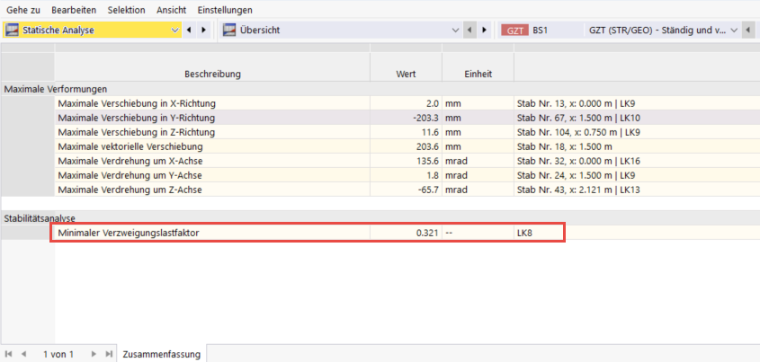Open the Ansicht menu
The height and width of the screenshot is (362, 760).
point(172,10)
